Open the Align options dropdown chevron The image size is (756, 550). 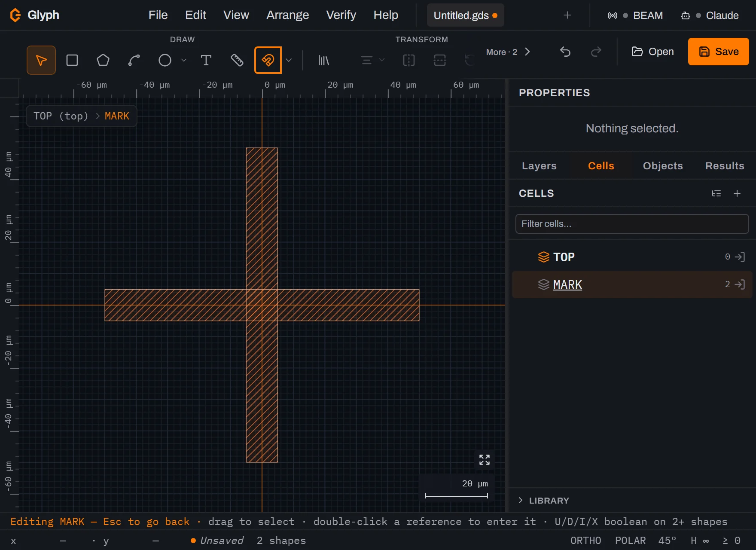382,60
